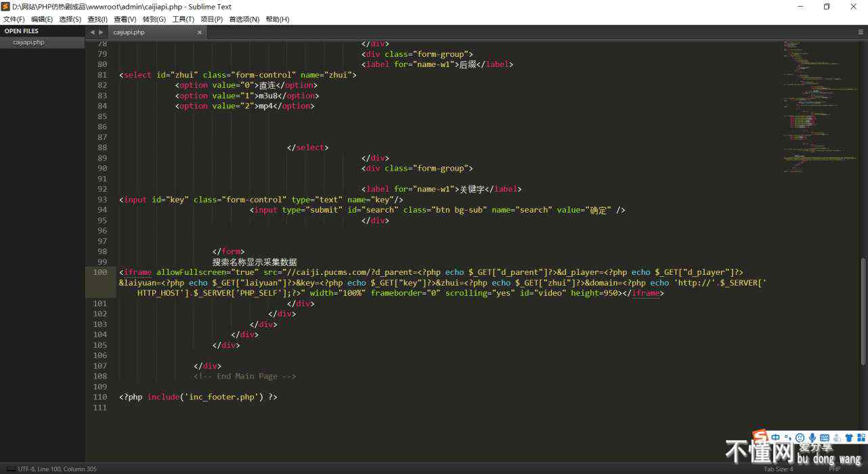
Task: Toggle the side bar panel switcher in status bar
Action: (11, 469)
